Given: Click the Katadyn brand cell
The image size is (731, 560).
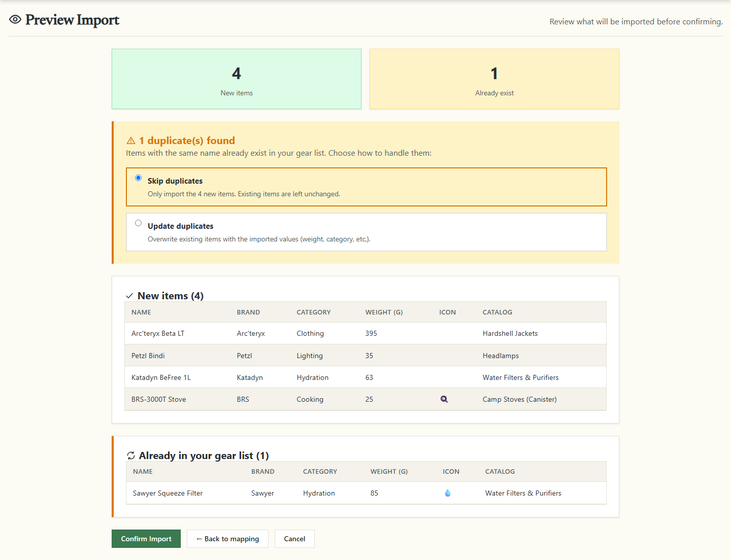Looking at the screenshot, I should pos(250,377).
